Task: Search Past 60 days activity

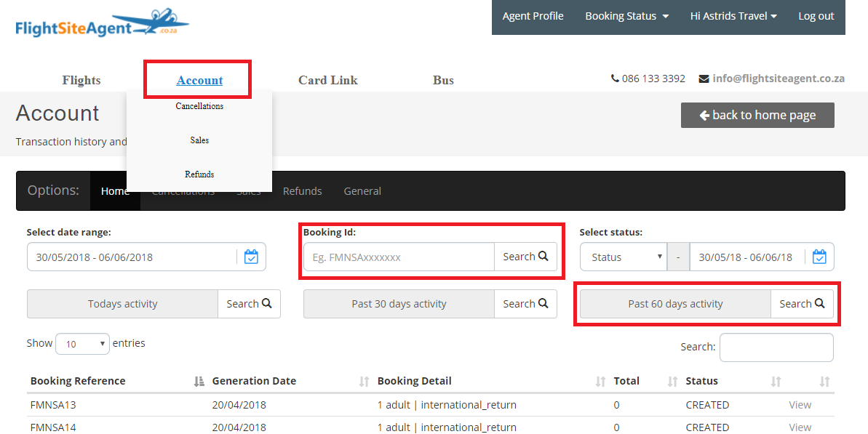Action: pyautogui.click(x=802, y=304)
